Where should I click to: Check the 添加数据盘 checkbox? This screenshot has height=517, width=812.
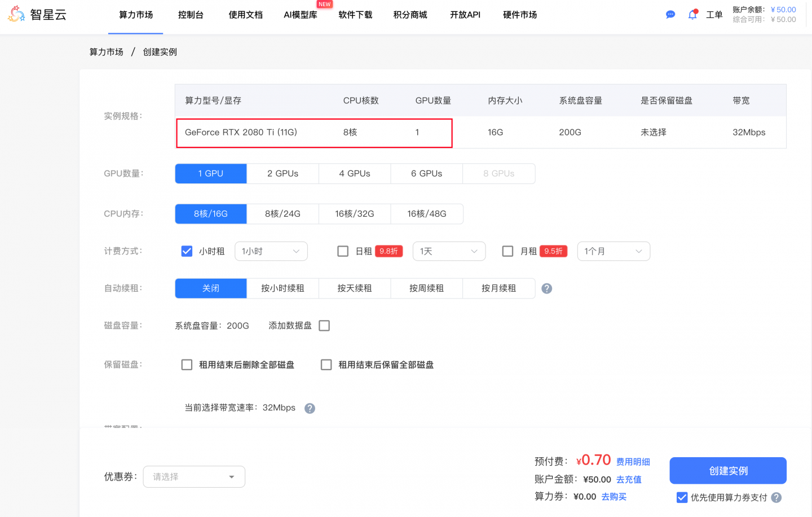tap(324, 326)
